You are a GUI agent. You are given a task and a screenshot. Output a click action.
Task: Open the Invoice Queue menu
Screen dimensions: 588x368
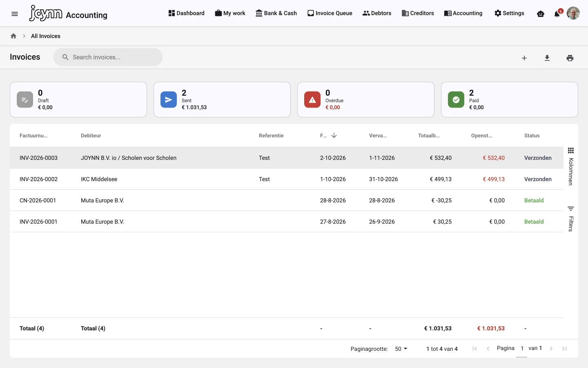pos(330,13)
